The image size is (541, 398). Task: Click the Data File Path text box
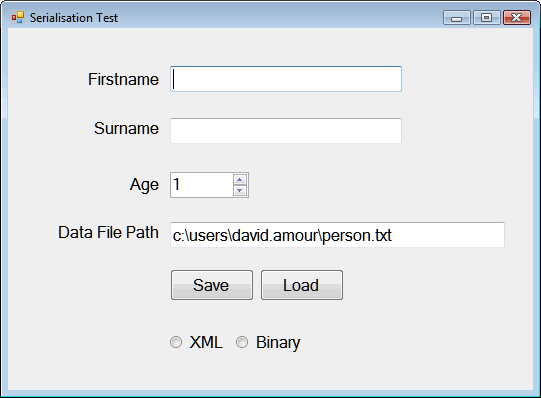pos(337,235)
